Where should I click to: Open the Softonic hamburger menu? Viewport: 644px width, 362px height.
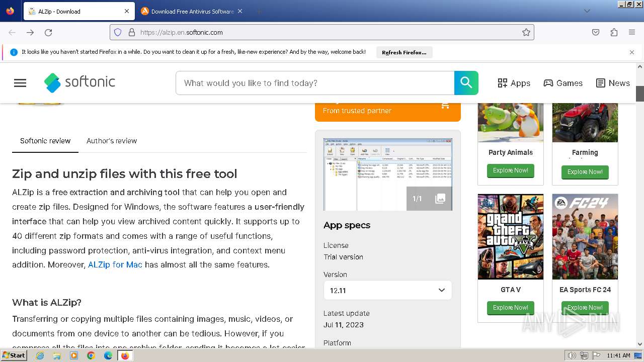coord(20,83)
